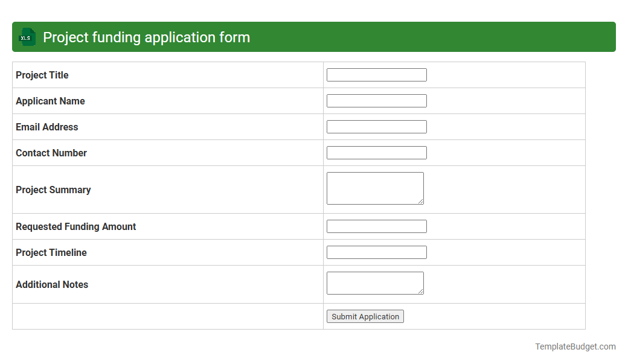This screenshot has width=628, height=364.
Task: Click the Project Title input field
Action: coord(376,74)
